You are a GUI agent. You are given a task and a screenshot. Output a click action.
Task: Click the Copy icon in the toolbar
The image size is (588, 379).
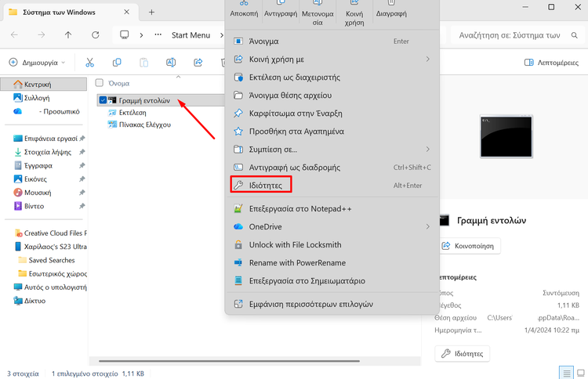(x=117, y=63)
